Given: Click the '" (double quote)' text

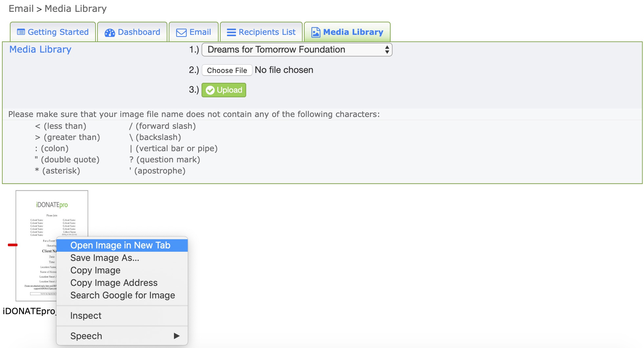Looking at the screenshot, I should point(67,160).
